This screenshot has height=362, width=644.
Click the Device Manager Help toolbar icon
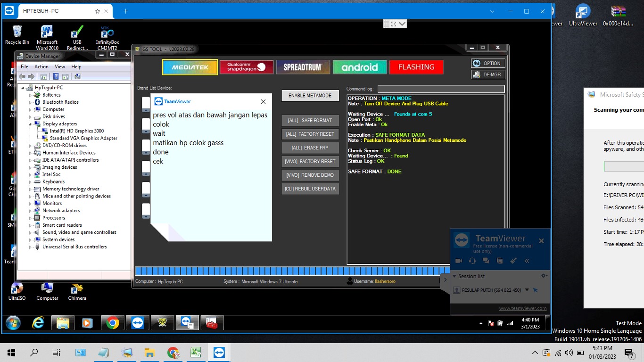pyautogui.click(x=56, y=76)
